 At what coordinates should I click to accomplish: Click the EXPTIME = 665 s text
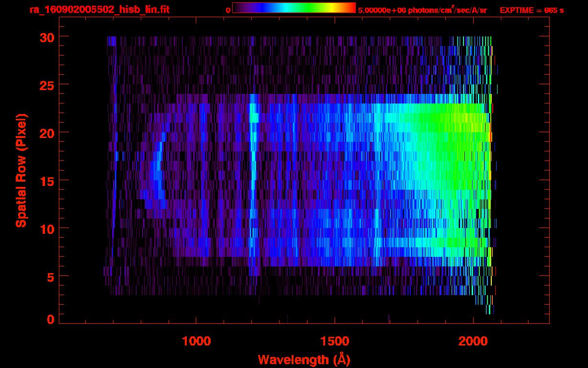531,10
